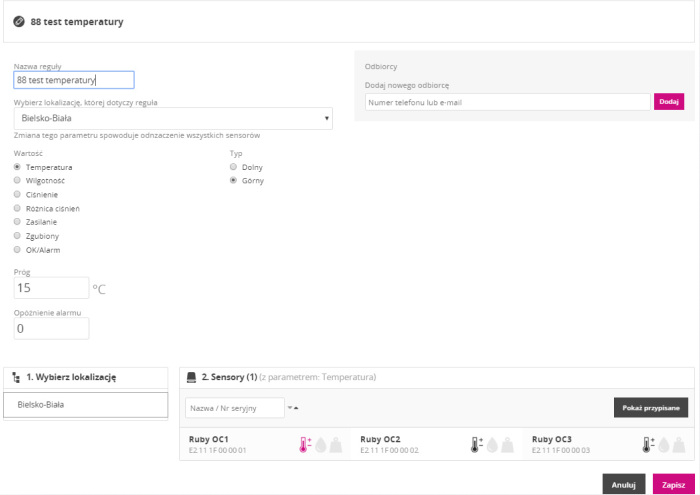This screenshot has width=700, height=495.
Task: Click the Pokaż przypisane button
Action: (x=651, y=408)
